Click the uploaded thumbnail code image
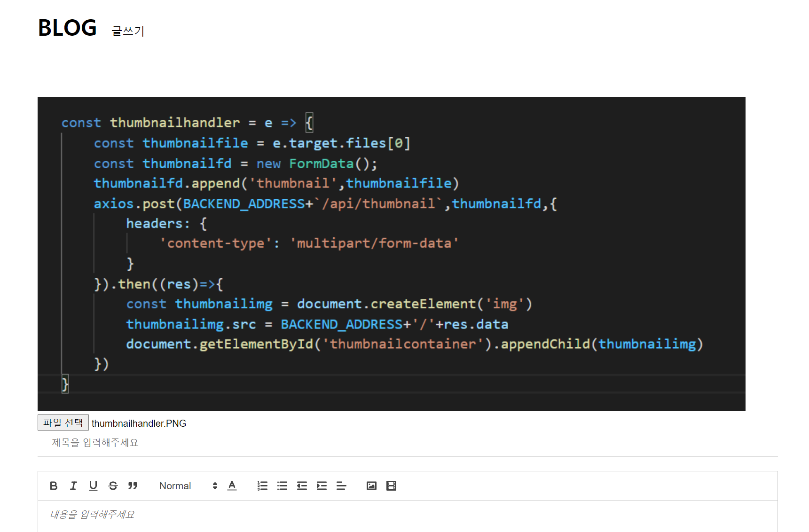809x532 pixels. pos(392,254)
